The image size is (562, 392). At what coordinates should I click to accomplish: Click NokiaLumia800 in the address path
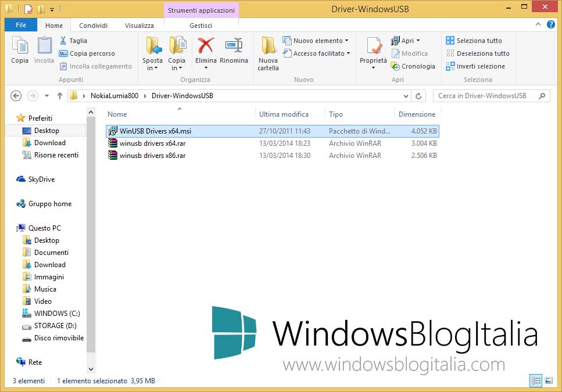[114, 96]
